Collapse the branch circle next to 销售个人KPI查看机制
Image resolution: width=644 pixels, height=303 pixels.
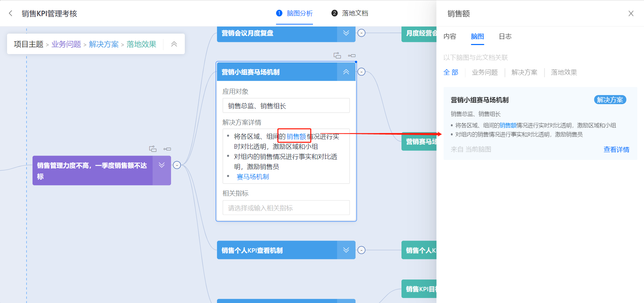tap(361, 250)
